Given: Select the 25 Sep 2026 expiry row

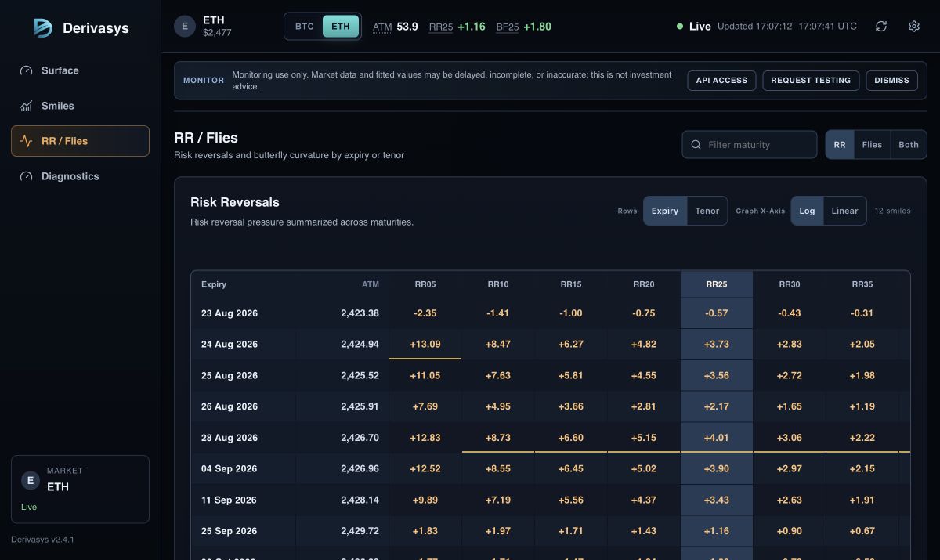Looking at the screenshot, I should click(551, 531).
